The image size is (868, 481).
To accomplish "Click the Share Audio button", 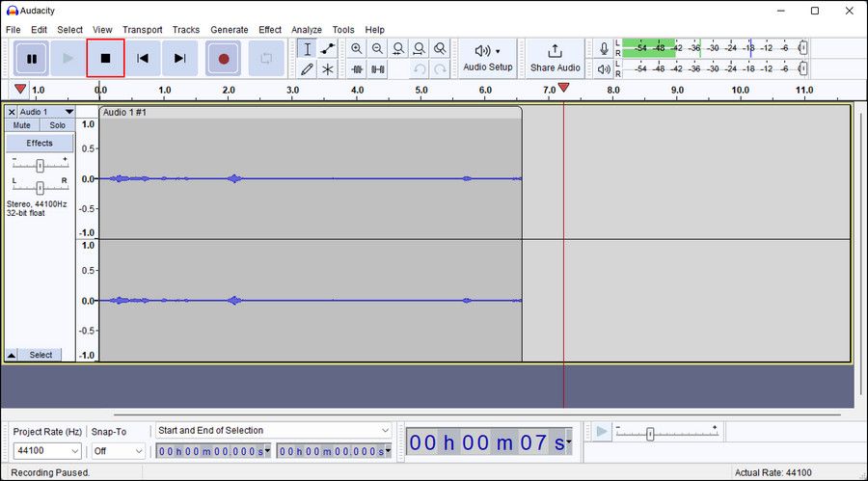I will point(556,58).
